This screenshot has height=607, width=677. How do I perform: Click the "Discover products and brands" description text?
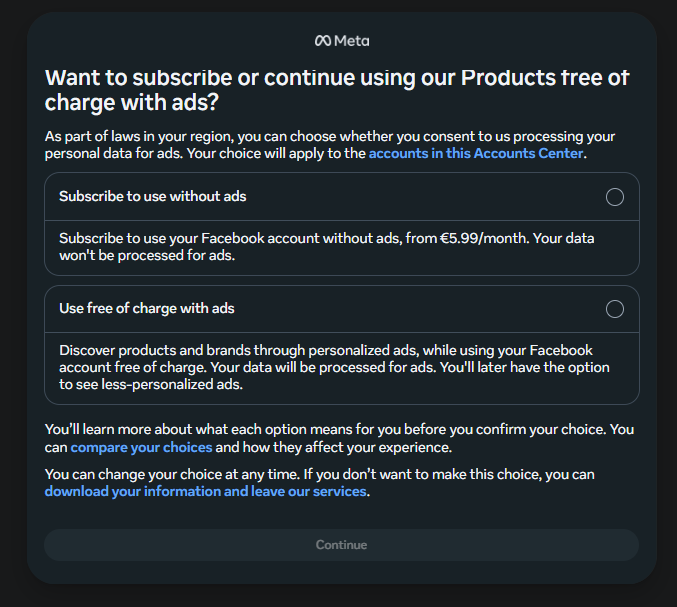[x=334, y=367]
